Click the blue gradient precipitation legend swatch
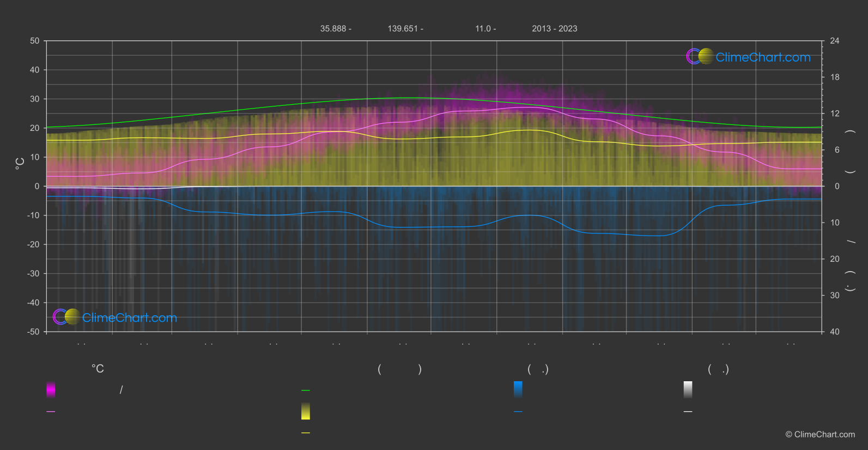 coord(518,389)
